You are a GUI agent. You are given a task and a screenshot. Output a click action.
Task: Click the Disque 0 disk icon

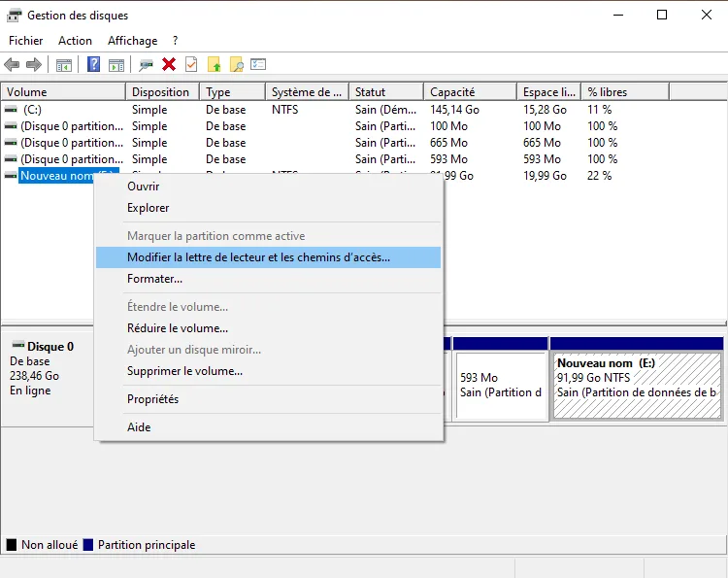pos(17,345)
